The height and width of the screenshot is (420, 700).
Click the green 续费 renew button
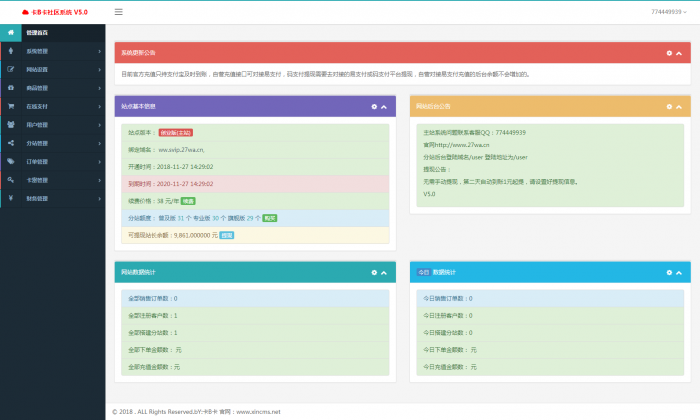pos(187,201)
